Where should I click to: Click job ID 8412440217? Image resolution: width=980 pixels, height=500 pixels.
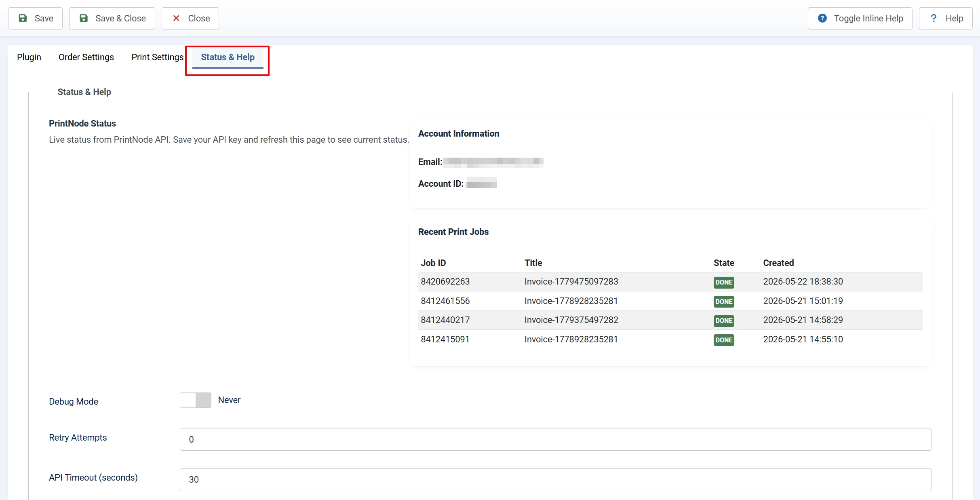445,320
